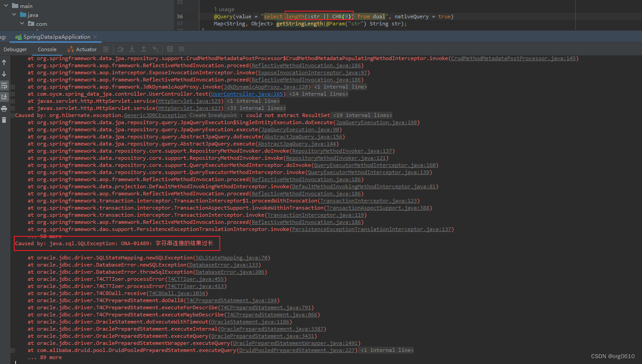Click the Step Out up-arrow icon

[144, 49]
